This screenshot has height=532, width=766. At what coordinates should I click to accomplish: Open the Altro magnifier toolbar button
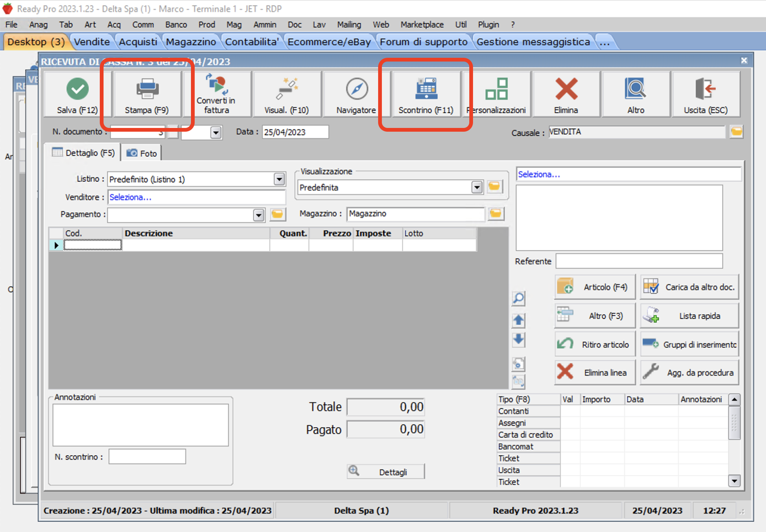point(636,95)
